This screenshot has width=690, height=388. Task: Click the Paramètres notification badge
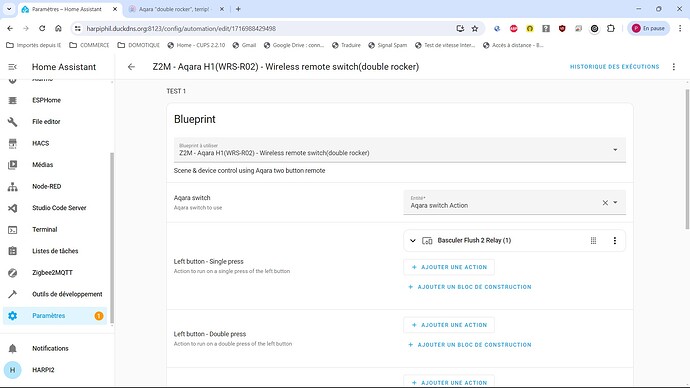click(99, 316)
